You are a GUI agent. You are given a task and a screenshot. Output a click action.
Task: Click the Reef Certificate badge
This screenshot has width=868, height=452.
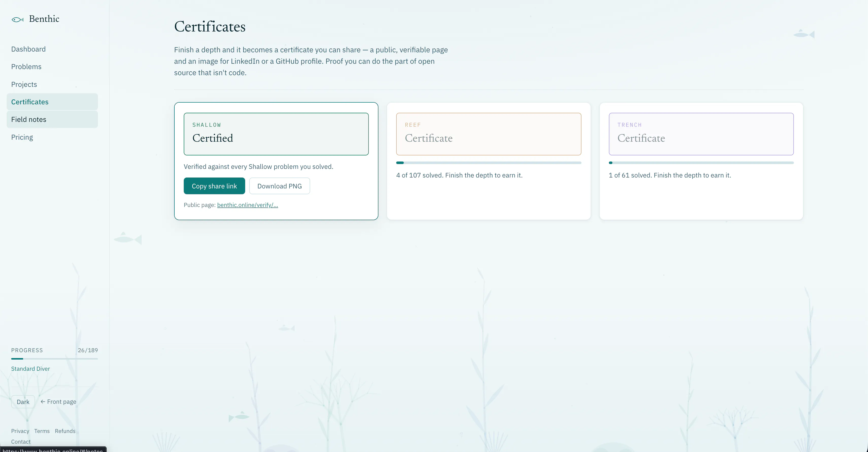[489, 134]
